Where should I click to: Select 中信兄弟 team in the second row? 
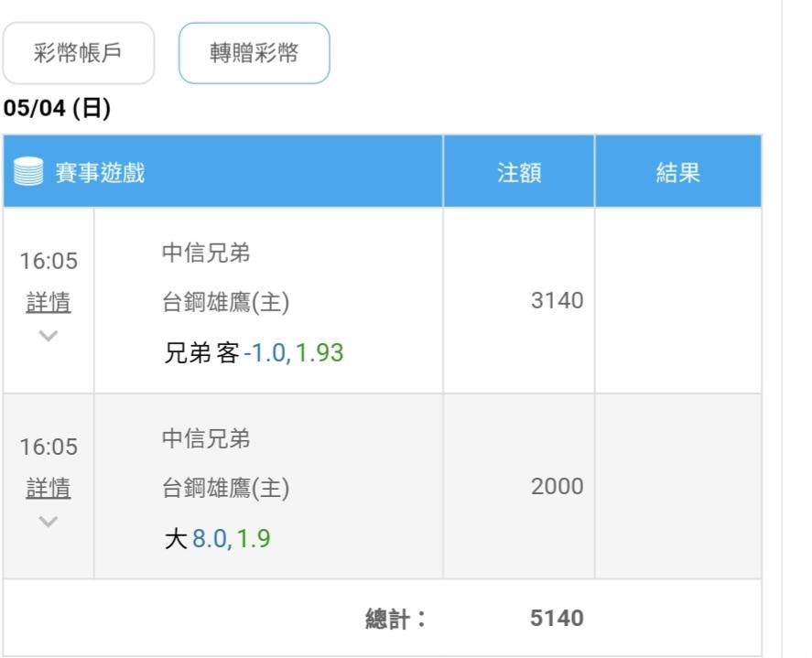[x=206, y=439]
